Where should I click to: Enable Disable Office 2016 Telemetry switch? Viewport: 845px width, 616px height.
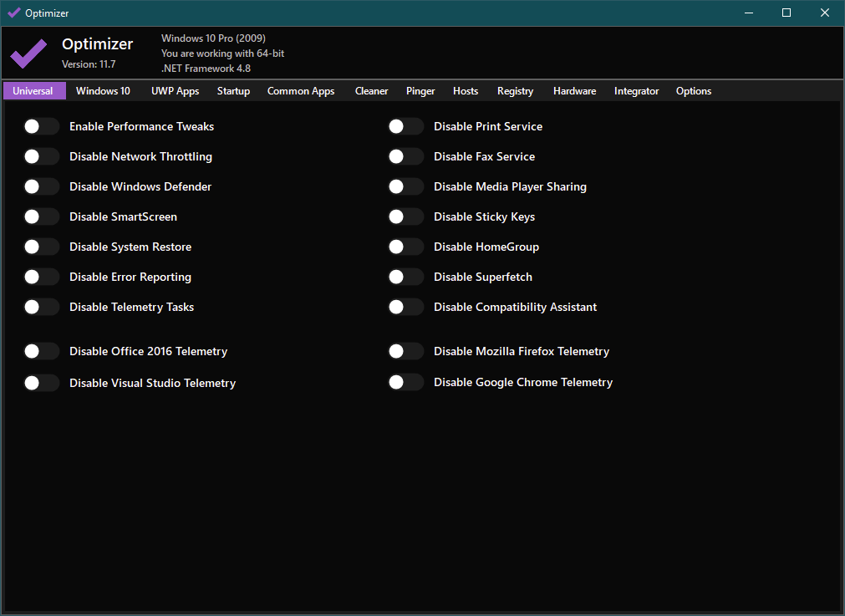pos(41,351)
